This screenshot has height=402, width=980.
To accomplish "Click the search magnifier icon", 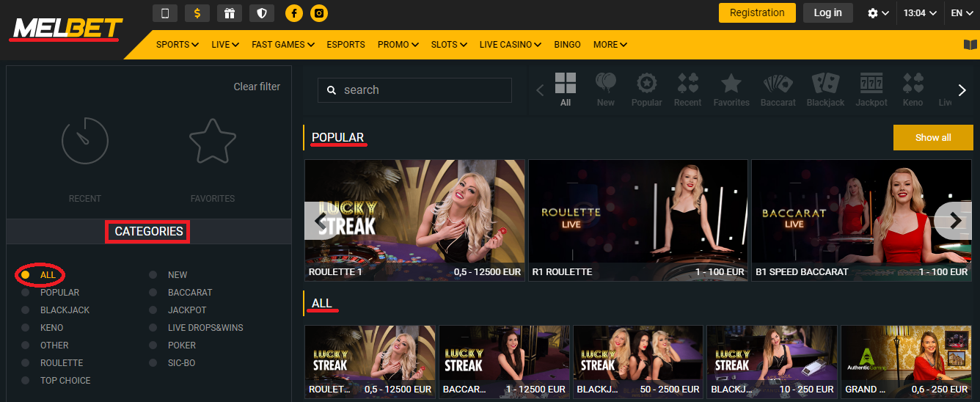I will (332, 90).
